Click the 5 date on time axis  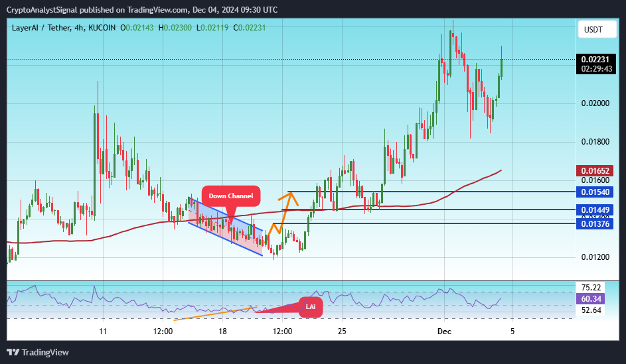(512, 332)
